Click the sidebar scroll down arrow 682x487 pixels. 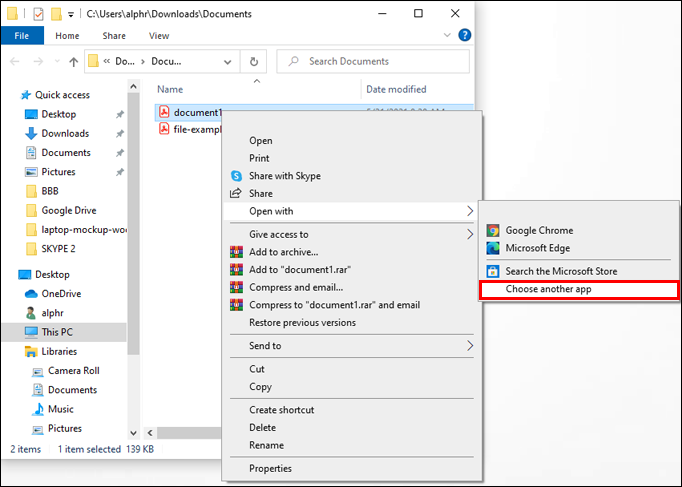click(134, 433)
